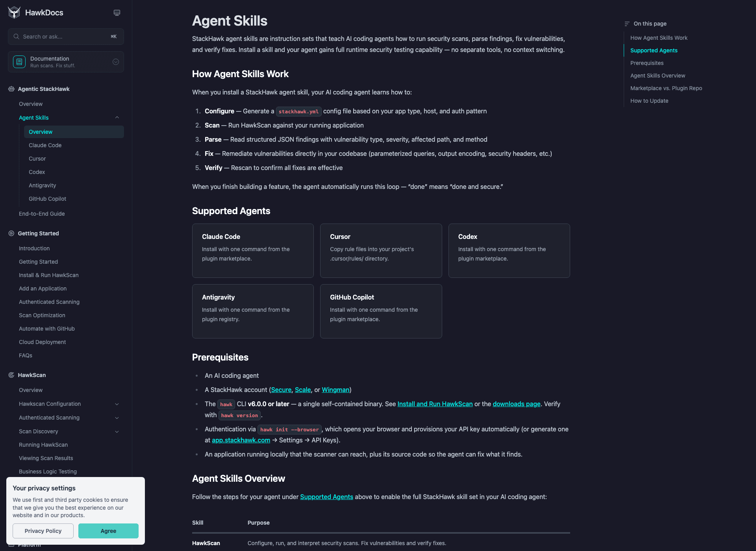Open Automate with GitHub page
This screenshot has height=551, width=756.
pyautogui.click(x=47, y=329)
